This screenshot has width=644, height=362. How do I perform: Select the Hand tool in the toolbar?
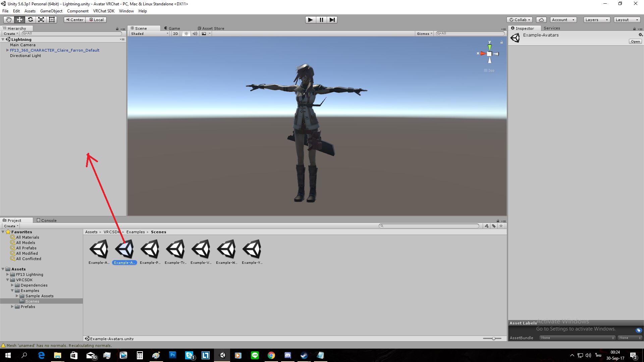(x=9, y=20)
